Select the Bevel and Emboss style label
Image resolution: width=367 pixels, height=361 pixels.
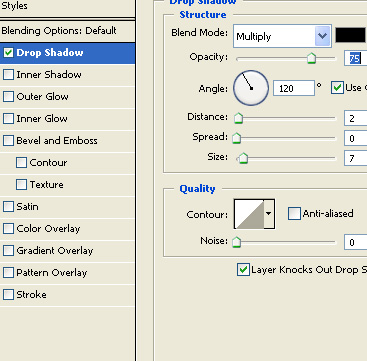(x=57, y=141)
